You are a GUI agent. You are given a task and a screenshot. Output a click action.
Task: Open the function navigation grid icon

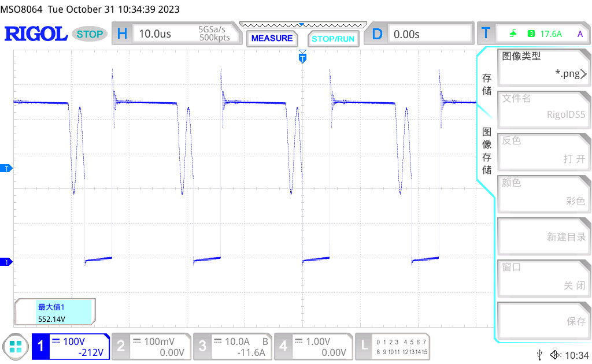point(16,347)
